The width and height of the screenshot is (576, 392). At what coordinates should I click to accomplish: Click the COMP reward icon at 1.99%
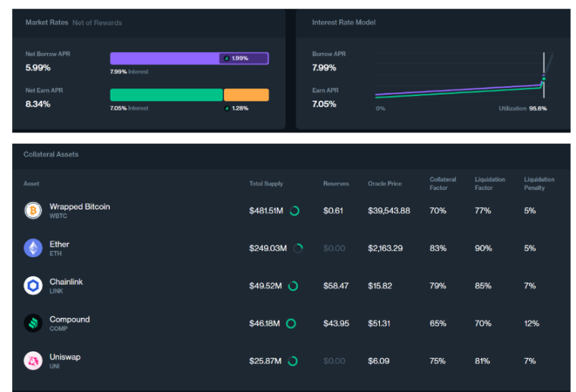pyautogui.click(x=226, y=58)
